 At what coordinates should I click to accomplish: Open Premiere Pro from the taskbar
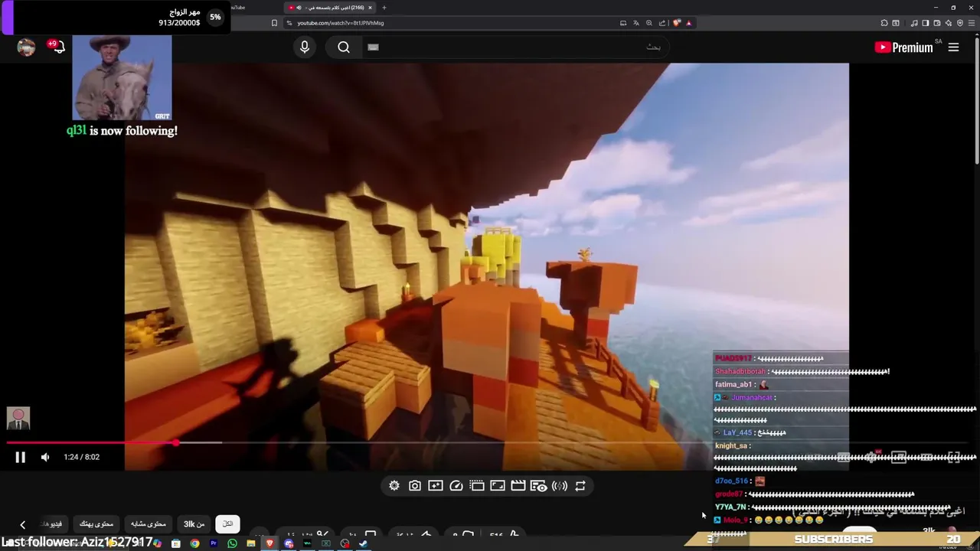click(x=214, y=543)
